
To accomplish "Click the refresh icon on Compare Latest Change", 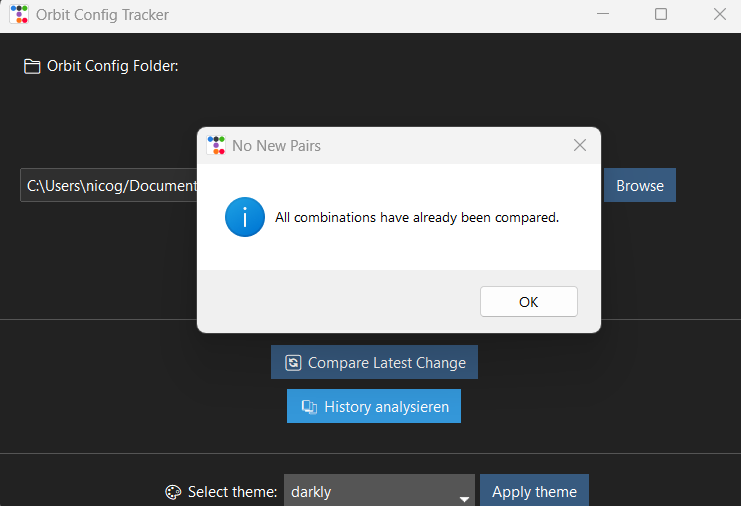I will coord(293,362).
